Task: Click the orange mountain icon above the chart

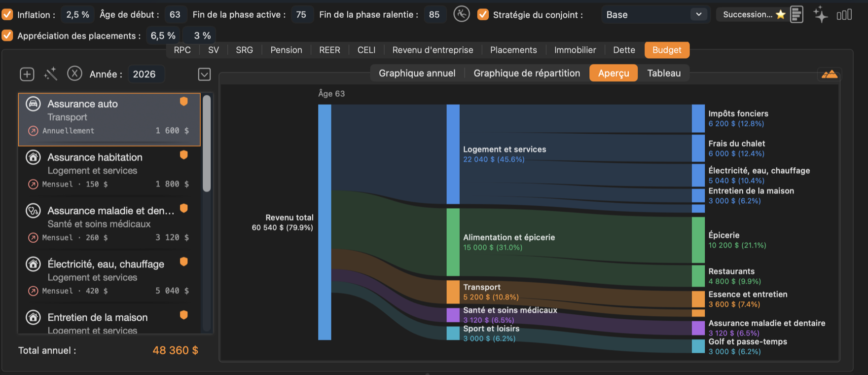Action: 830,75
